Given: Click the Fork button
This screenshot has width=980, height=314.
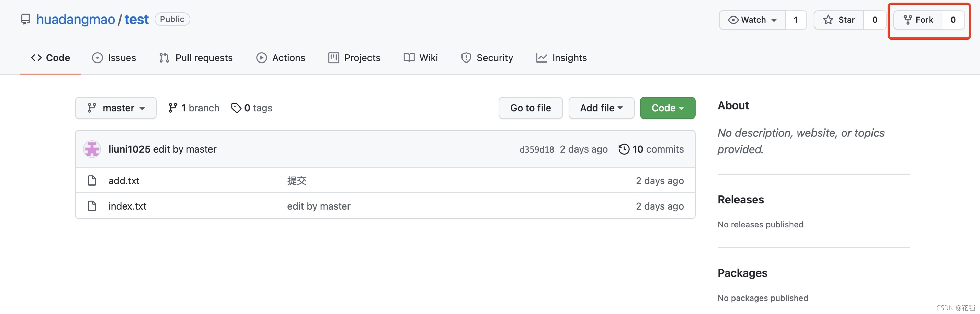Looking at the screenshot, I should [x=918, y=20].
